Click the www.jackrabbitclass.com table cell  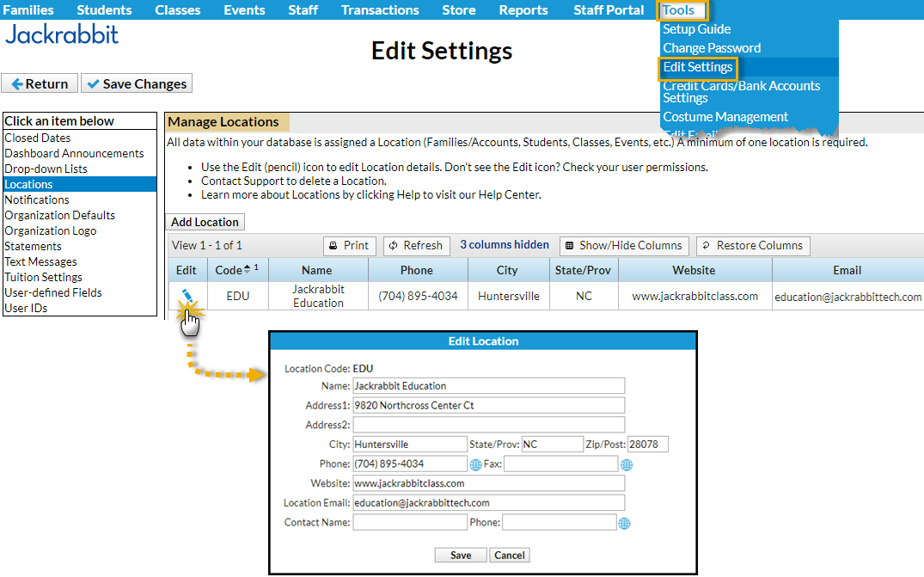[x=695, y=296]
